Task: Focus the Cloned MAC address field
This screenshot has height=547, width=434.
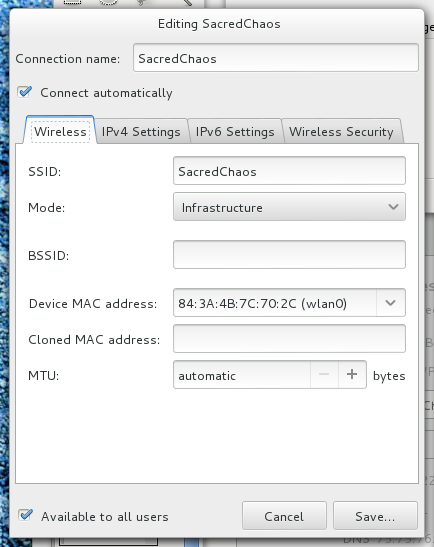Action: pyautogui.click(x=289, y=338)
